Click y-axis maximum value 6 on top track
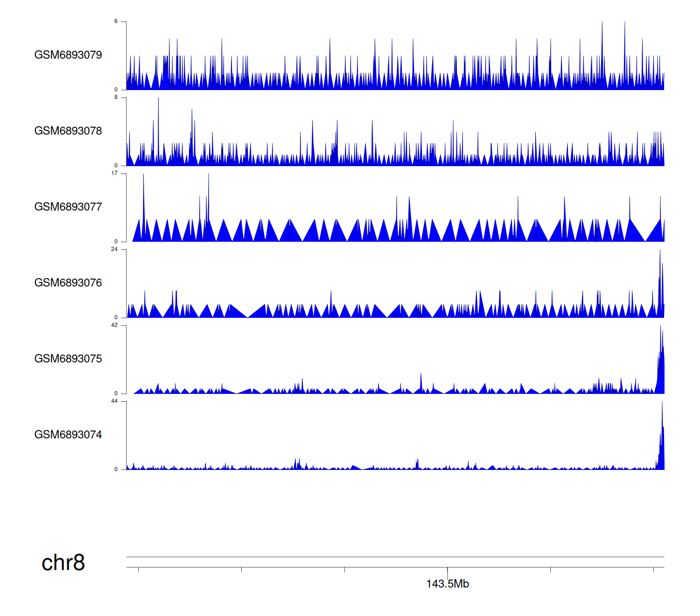The image size is (700, 616). pos(116,21)
